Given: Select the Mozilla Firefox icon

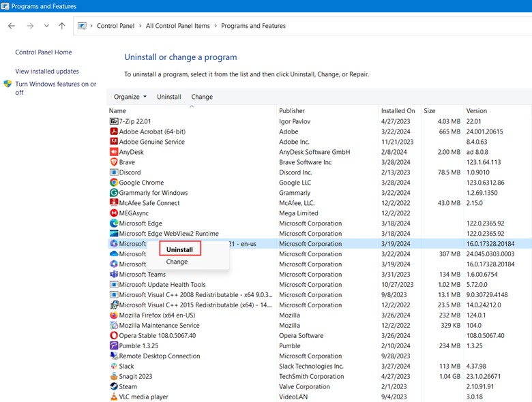Looking at the screenshot, I should coord(114,315).
